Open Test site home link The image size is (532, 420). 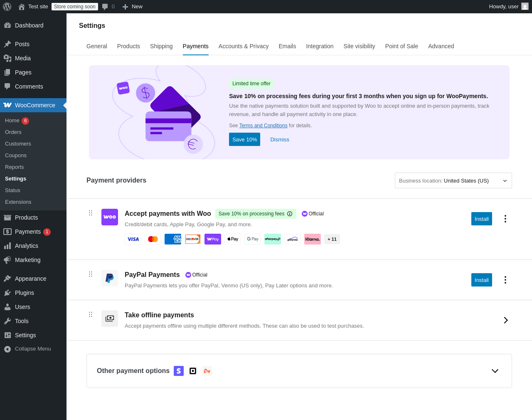click(x=33, y=7)
